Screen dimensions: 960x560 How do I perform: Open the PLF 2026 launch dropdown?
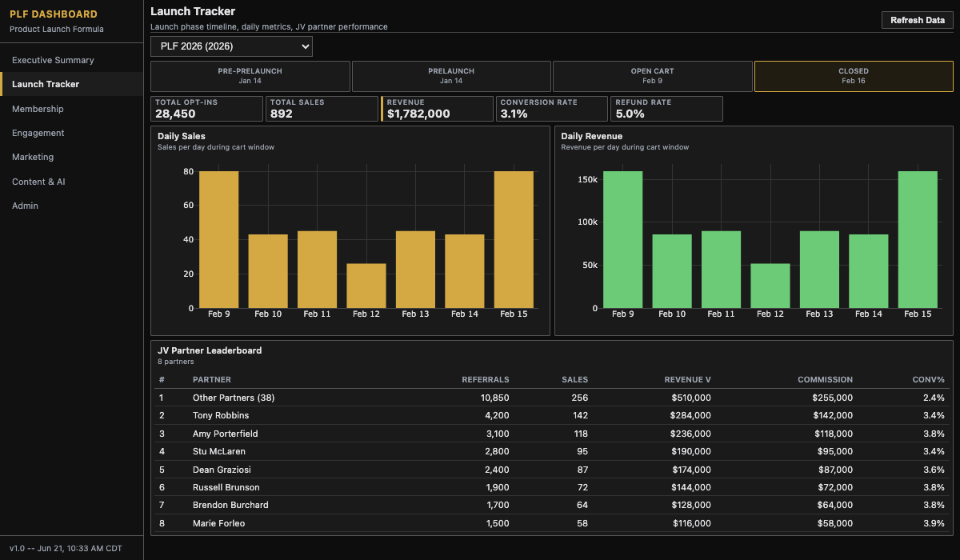pos(232,46)
